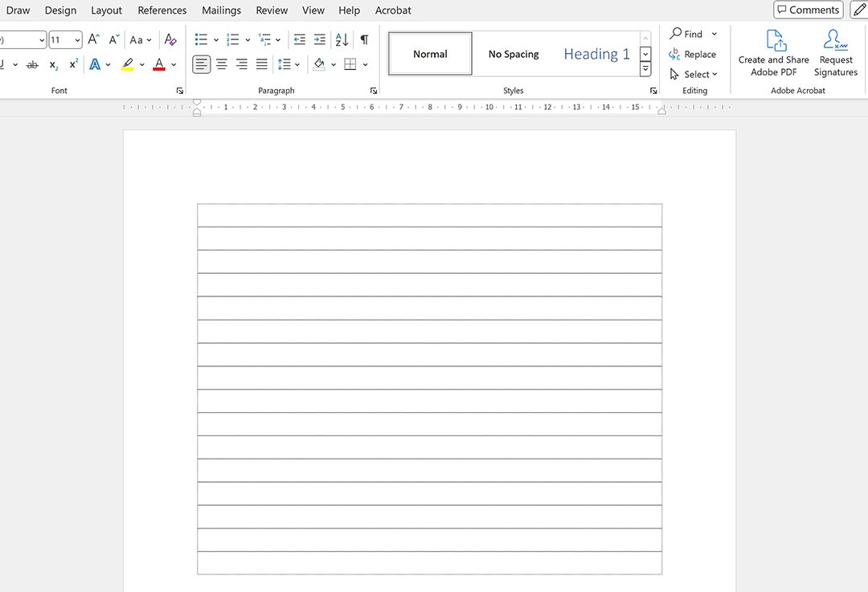The height and width of the screenshot is (592, 868).
Task: Expand the Styles gallery more arrow
Action: (x=645, y=70)
